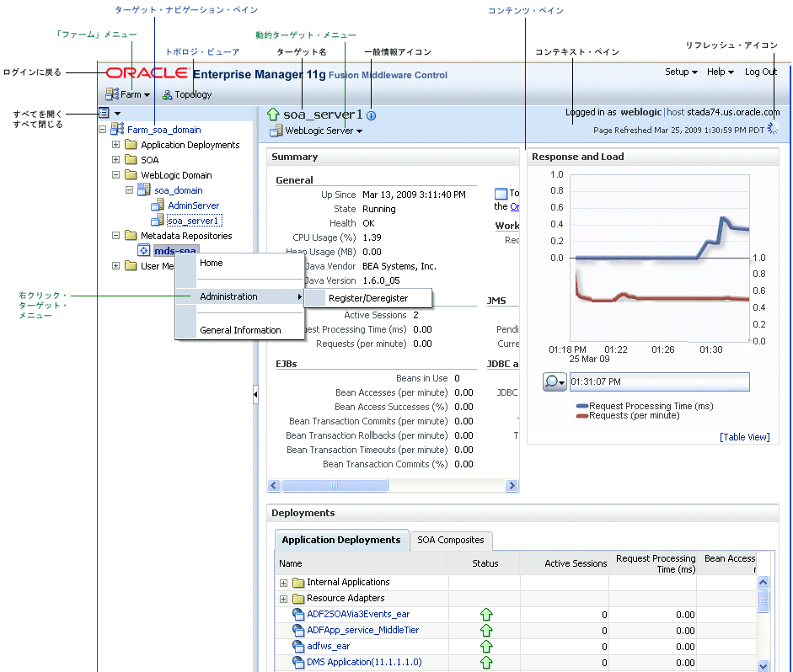Collapse the navigation pane with the splitter arrow
The image size is (793, 672).
tap(255, 394)
